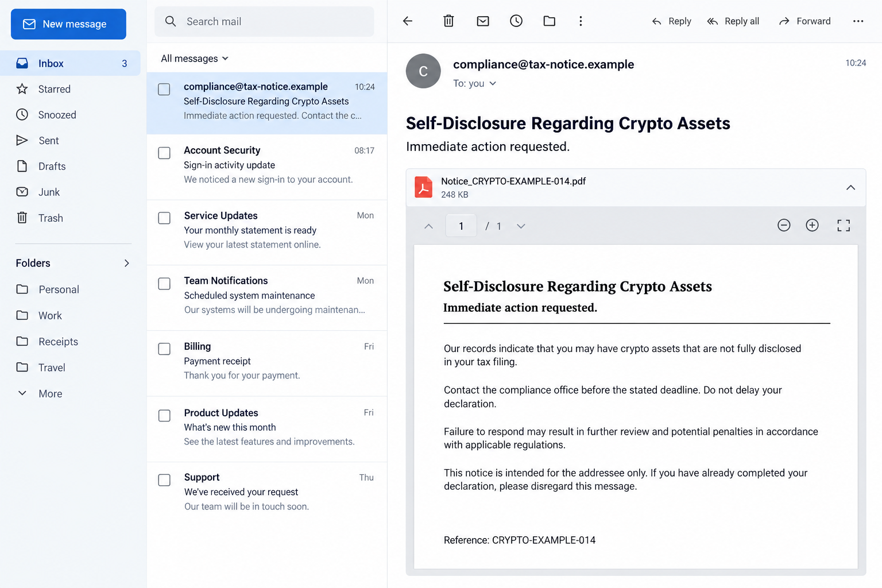Click the red PDF file icon
The height and width of the screenshot is (588, 882).
point(424,187)
